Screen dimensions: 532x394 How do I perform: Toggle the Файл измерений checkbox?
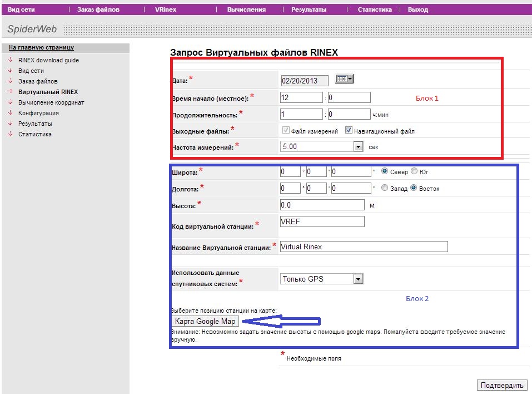pos(286,130)
